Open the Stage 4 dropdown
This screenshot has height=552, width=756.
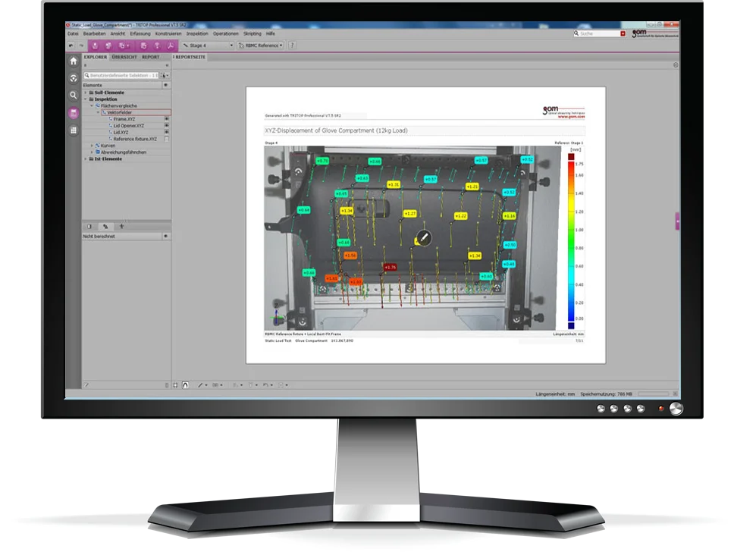click(208, 45)
